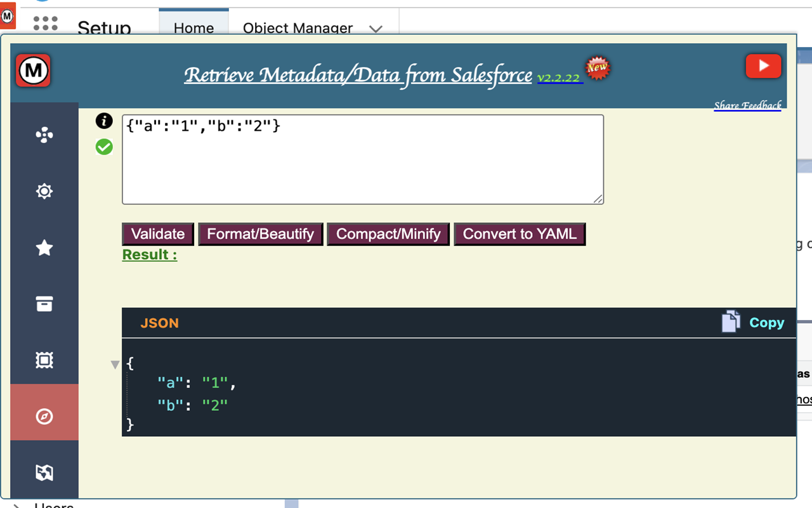Click the red M browser extension icon
This screenshot has height=508, width=812.
[7, 16]
